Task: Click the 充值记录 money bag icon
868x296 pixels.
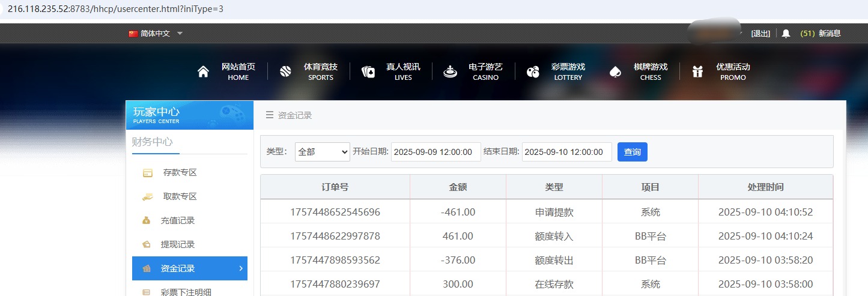Action: [146, 221]
